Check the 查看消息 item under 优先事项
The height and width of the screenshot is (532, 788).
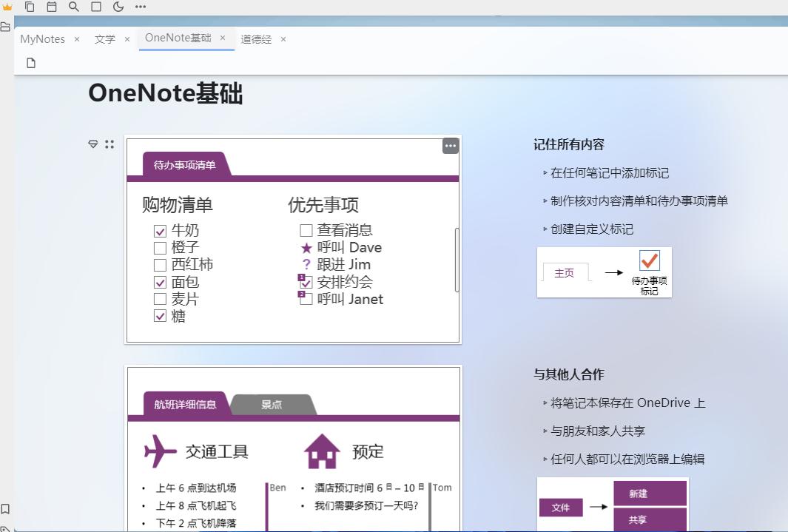306,230
